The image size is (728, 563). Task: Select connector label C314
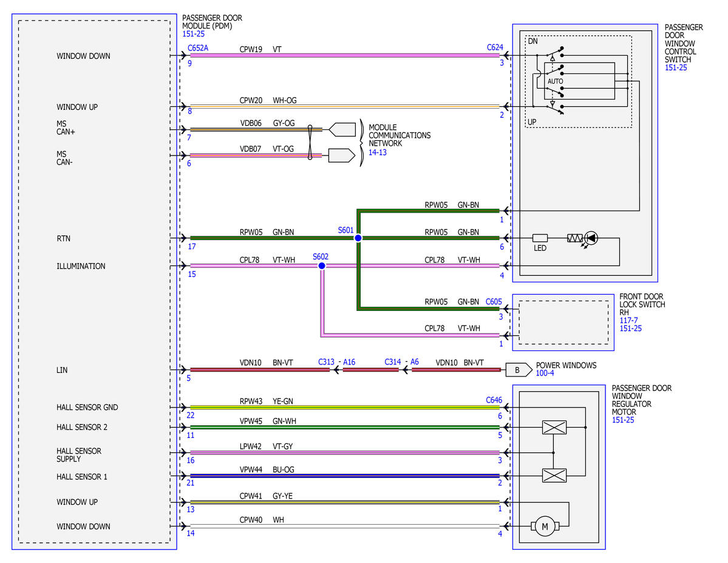pos(393,362)
